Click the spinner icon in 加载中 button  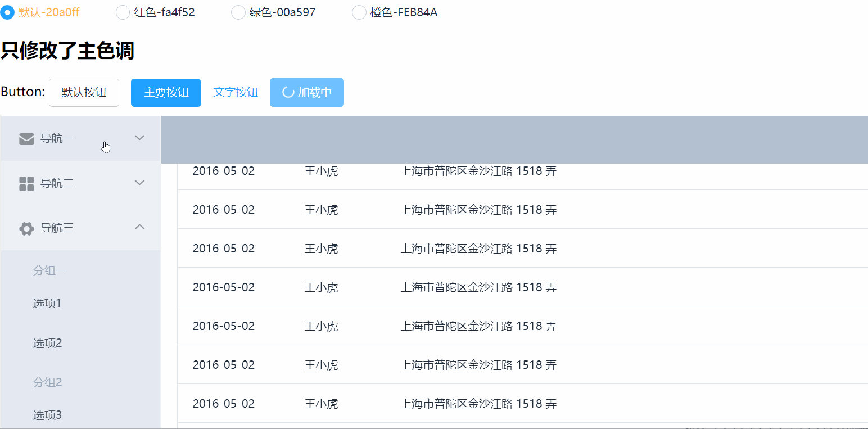click(x=288, y=93)
